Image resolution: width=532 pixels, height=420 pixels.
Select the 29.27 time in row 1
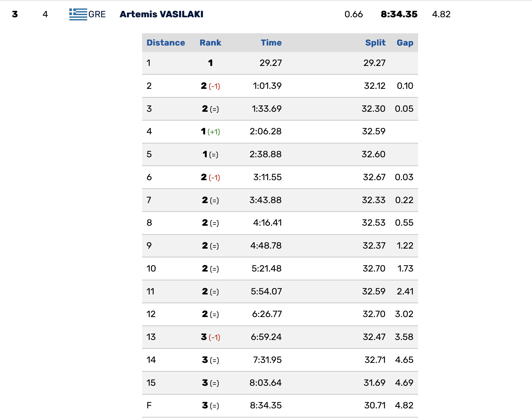click(271, 63)
